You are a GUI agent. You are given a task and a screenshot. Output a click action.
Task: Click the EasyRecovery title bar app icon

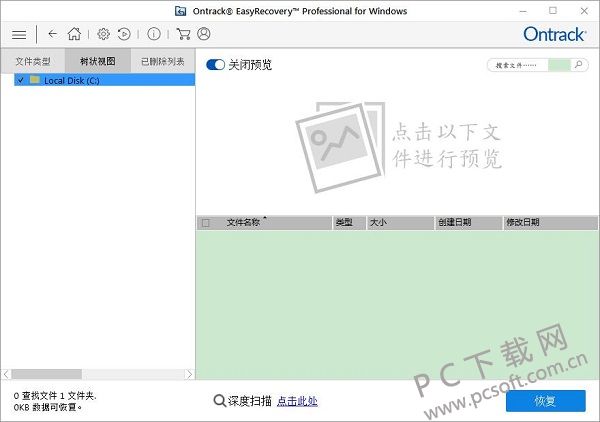pos(181,11)
